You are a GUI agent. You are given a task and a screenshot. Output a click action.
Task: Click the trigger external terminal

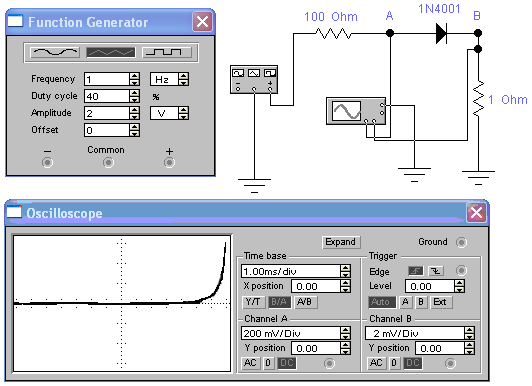[461, 270]
